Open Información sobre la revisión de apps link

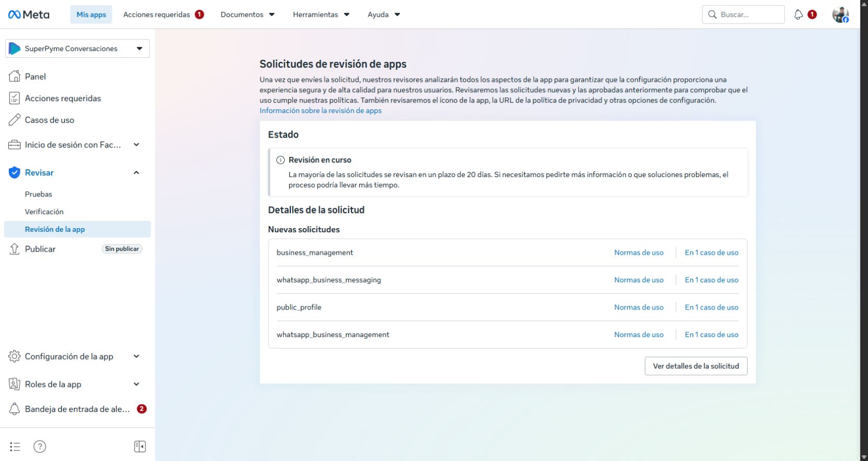point(321,110)
